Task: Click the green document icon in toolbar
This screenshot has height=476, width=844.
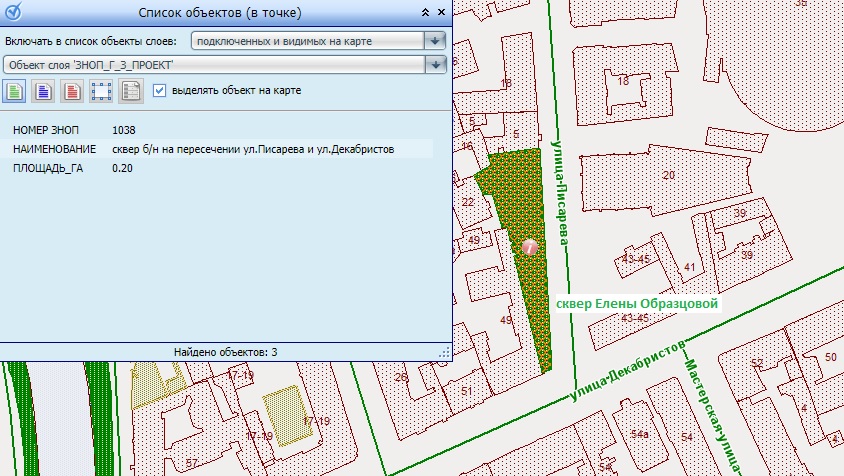Action: point(15,91)
